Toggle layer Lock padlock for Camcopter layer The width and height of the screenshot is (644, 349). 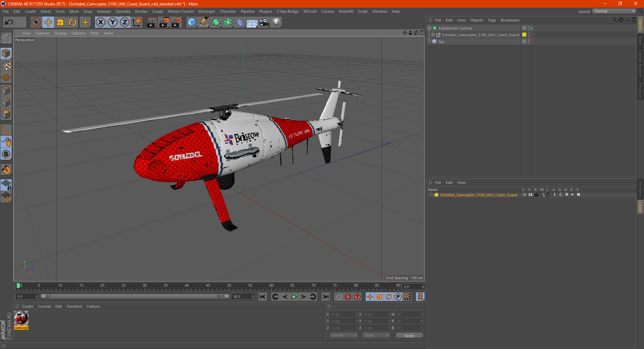point(548,195)
